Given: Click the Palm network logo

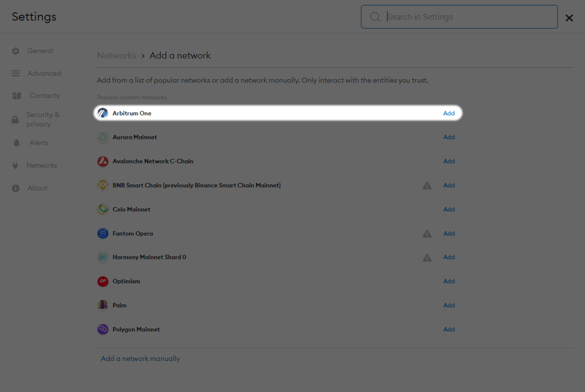Looking at the screenshot, I should pos(103,305).
